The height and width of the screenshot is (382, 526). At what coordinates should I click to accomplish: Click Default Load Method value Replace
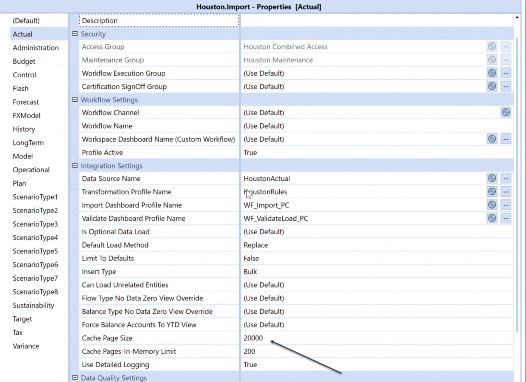256,245
